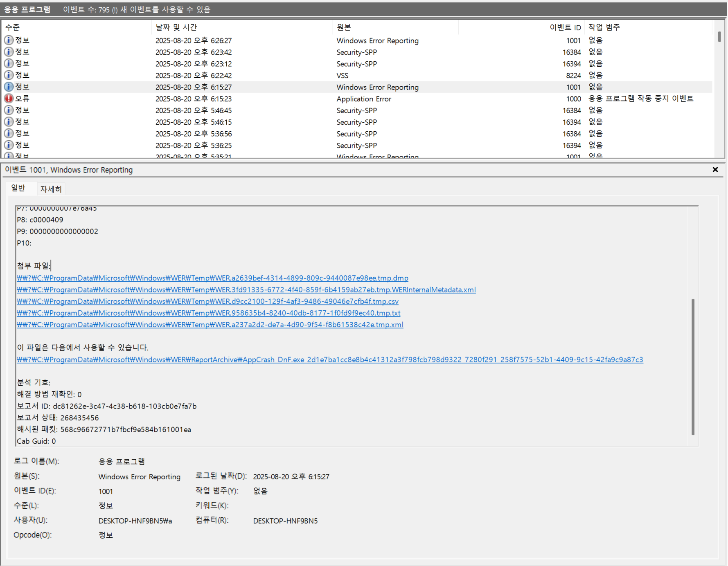Click the logged date value 오후 6:15:27
Screen dimensions: 728x566
coord(291,476)
